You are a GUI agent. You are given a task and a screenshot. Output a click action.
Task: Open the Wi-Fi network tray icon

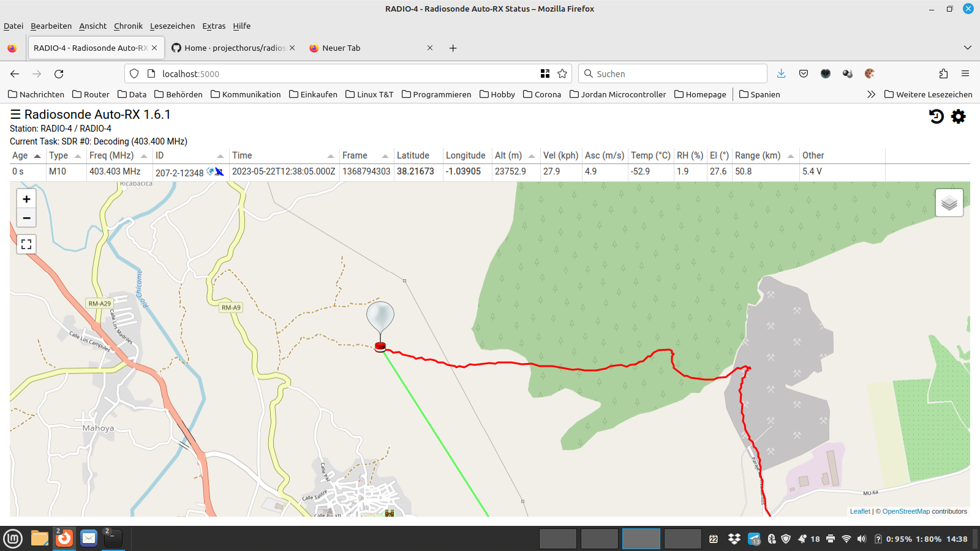[846, 539]
